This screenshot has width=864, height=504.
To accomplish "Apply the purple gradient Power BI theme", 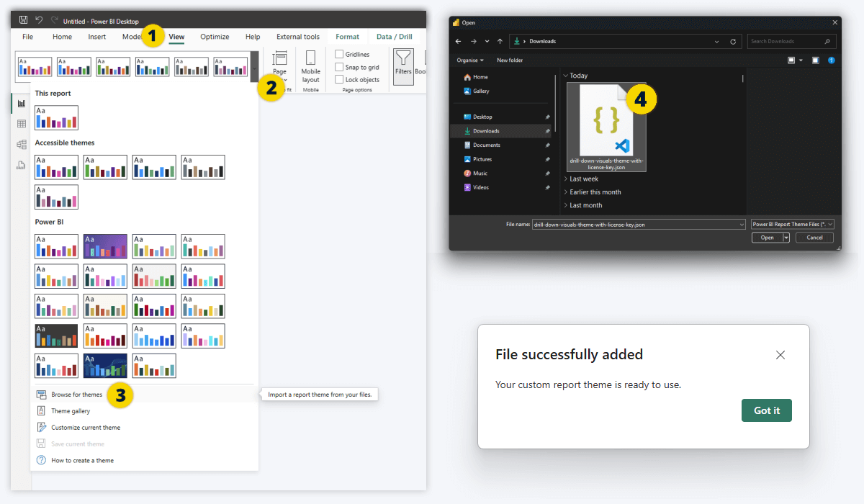I will (x=105, y=246).
